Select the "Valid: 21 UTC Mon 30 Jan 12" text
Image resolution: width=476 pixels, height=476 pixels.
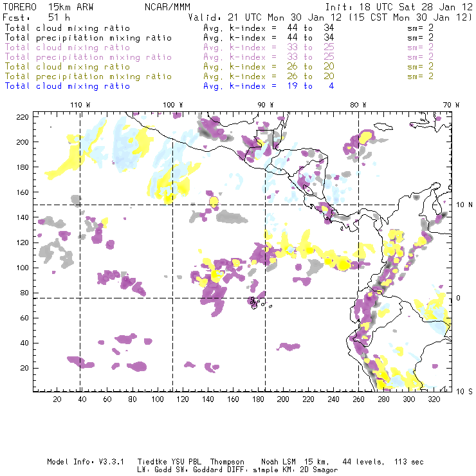coord(265,17)
